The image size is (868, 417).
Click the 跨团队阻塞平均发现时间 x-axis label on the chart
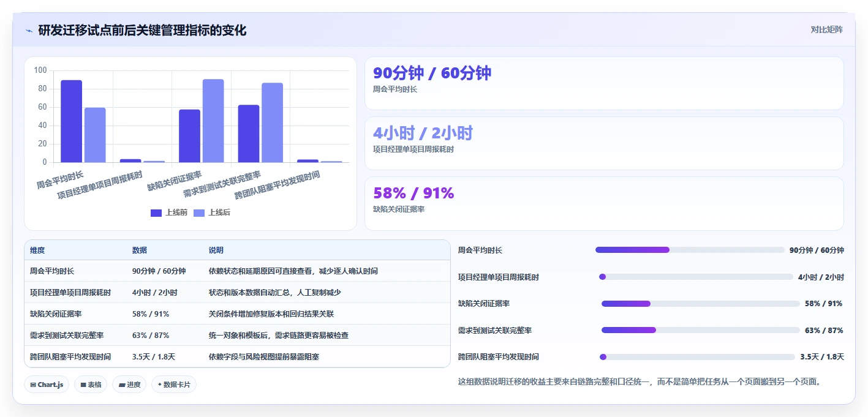click(277, 186)
